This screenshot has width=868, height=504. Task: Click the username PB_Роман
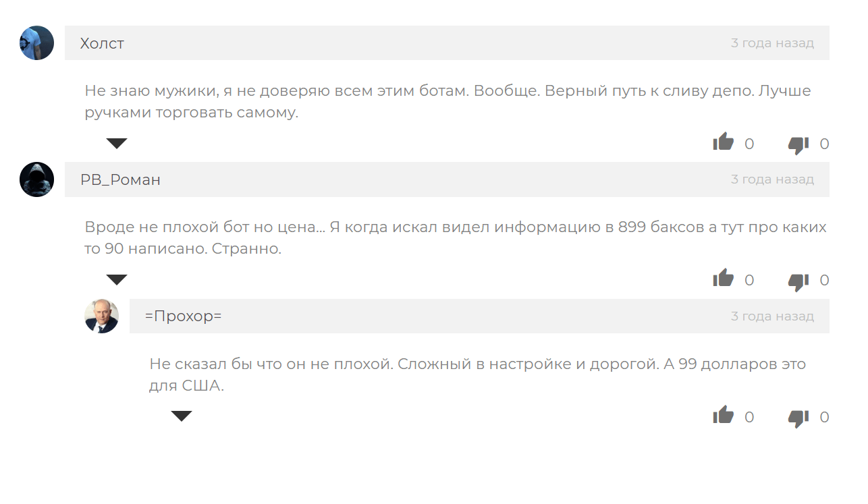tap(120, 179)
